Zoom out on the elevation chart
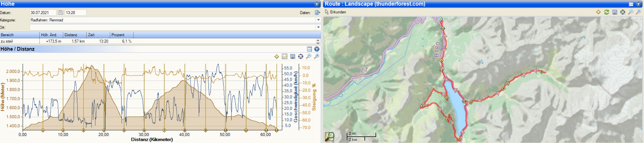Viewport: 644px width, 143px height. click(309, 56)
